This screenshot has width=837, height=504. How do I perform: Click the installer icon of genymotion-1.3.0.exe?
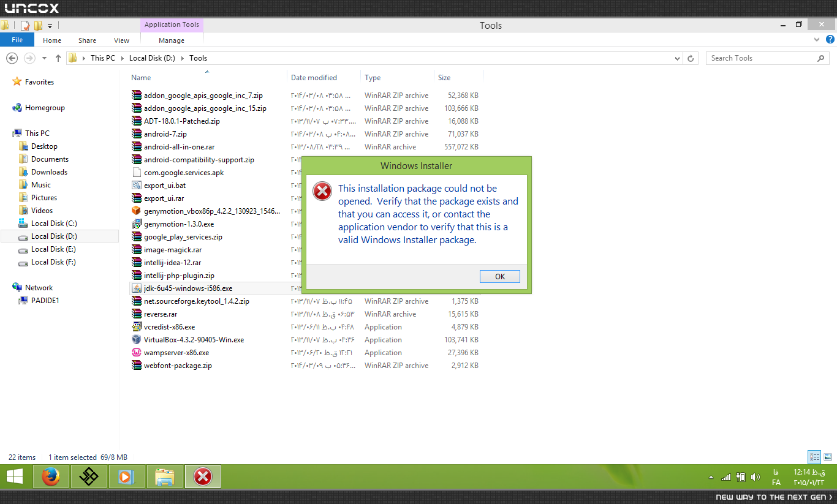[x=137, y=224]
